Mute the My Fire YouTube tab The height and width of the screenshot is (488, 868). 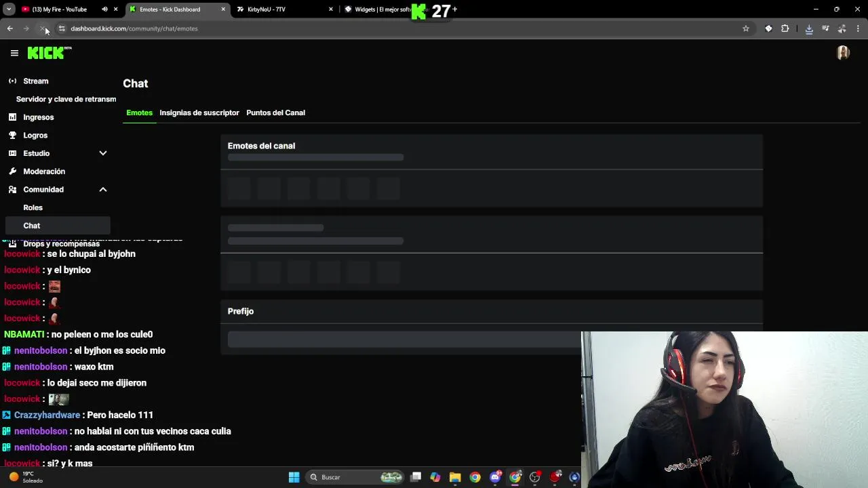click(104, 9)
